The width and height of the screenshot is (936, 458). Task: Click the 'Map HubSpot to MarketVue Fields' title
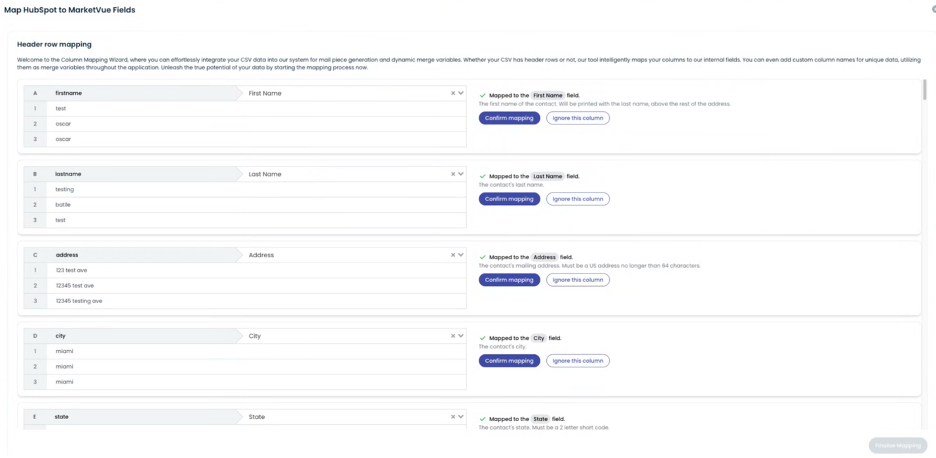click(x=70, y=10)
